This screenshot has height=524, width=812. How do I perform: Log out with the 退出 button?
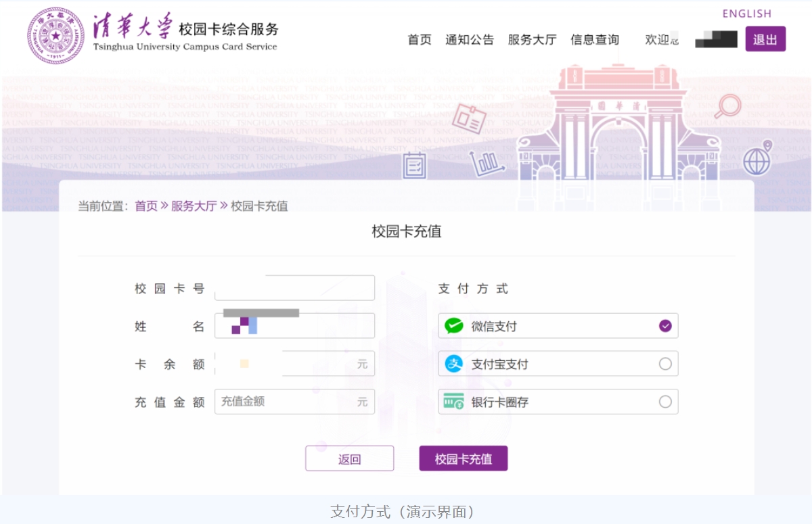[765, 39]
